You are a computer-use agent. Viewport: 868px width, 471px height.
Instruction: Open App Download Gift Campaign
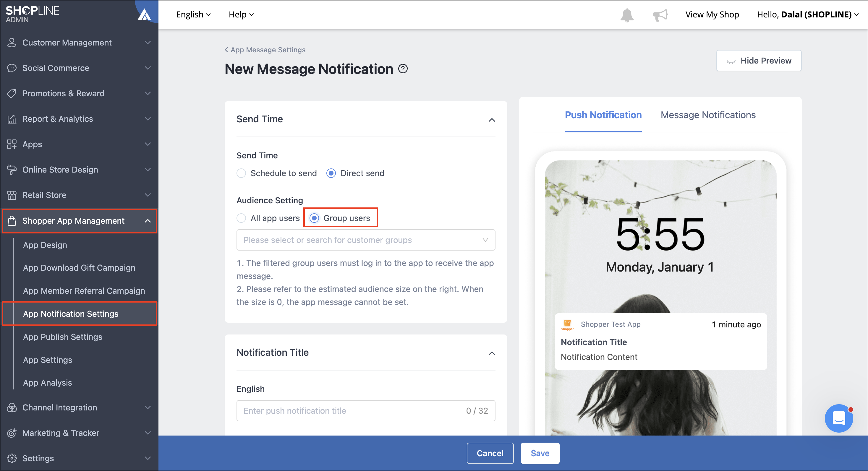[79, 268]
